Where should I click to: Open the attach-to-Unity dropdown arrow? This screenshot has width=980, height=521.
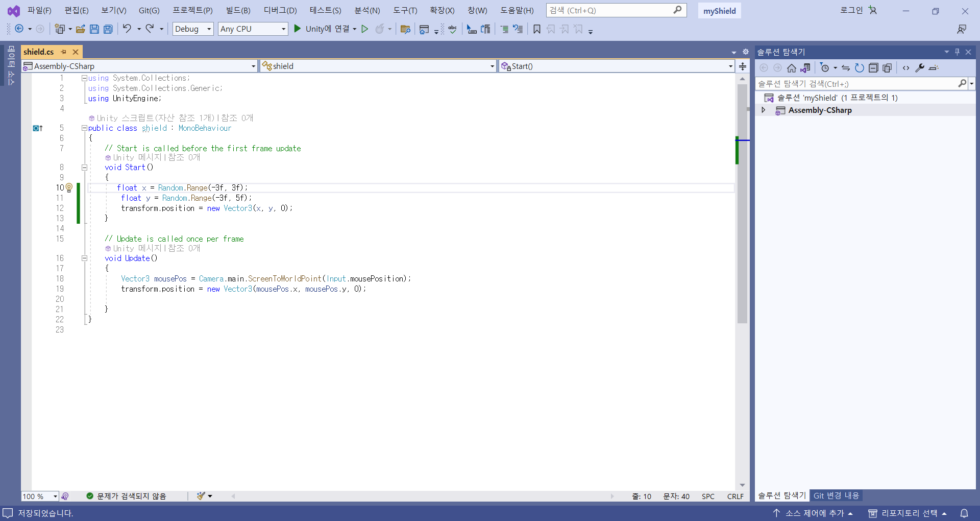pos(354,29)
